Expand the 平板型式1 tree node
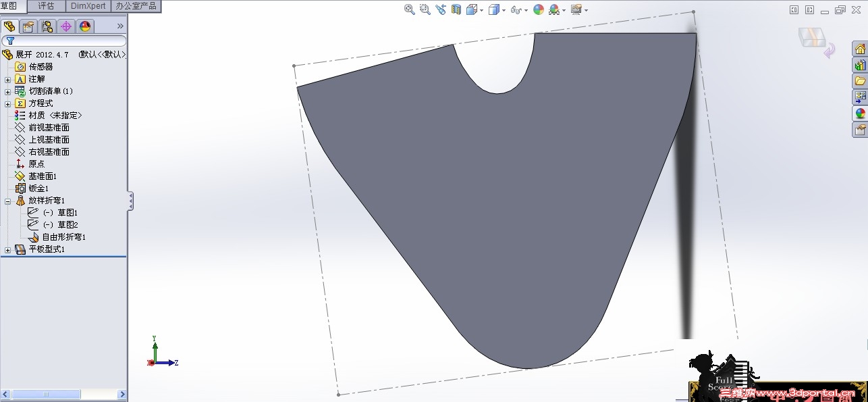Image resolution: width=868 pixels, height=402 pixels. tap(7, 249)
